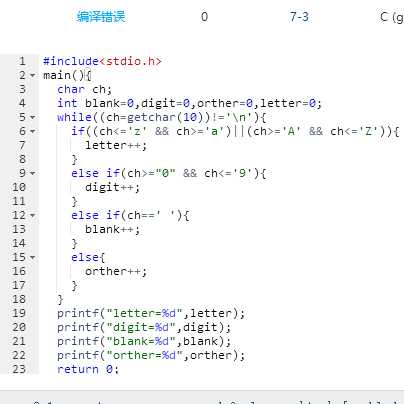Collapse the else block fold at line 15

coord(33,258)
